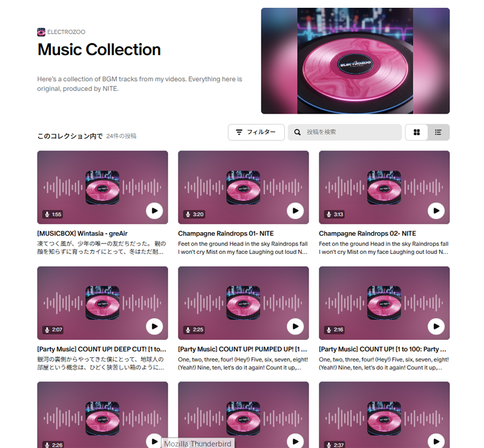
Task: Play Champagne Raindrops 01- NITE track
Action: pyautogui.click(x=295, y=211)
